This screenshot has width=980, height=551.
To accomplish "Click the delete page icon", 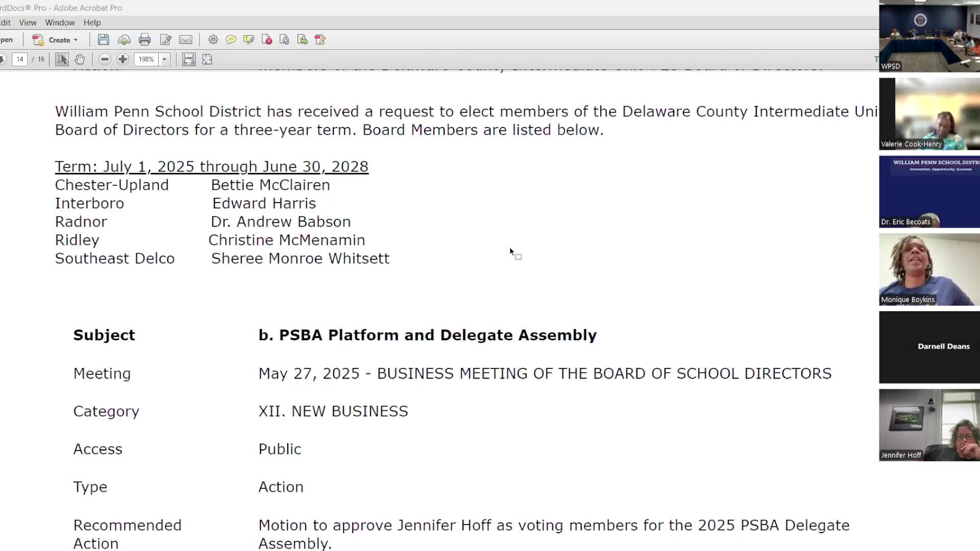I will click(266, 40).
